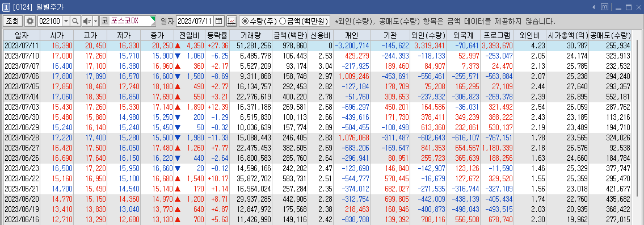Click the green corner marker of stock name box

coord(153,18)
